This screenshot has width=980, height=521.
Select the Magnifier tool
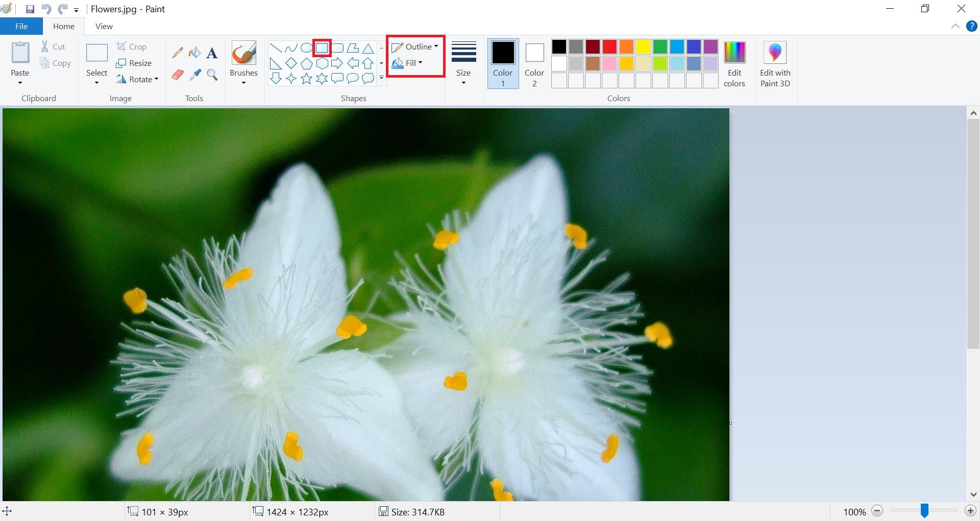pos(212,74)
